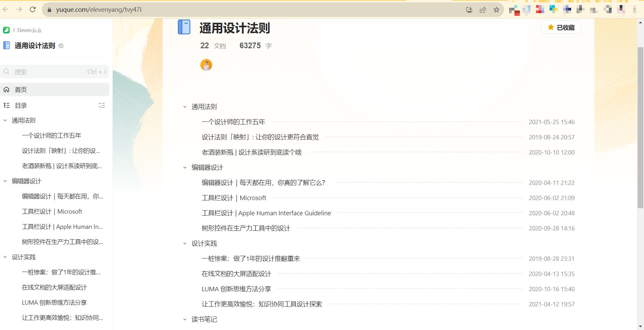Collapse the 通用法则 section in main list
The image size is (644, 330).
185,107
